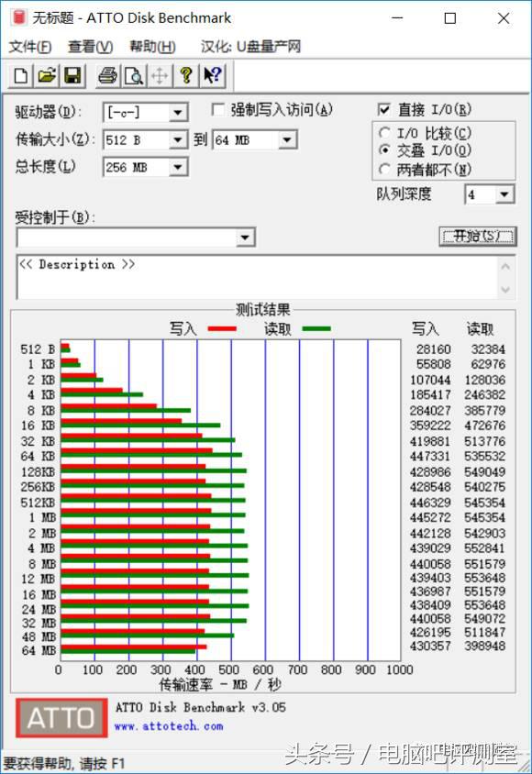Expand the 受控制于 combo box
532x774 pixels.
coord(245,238)
